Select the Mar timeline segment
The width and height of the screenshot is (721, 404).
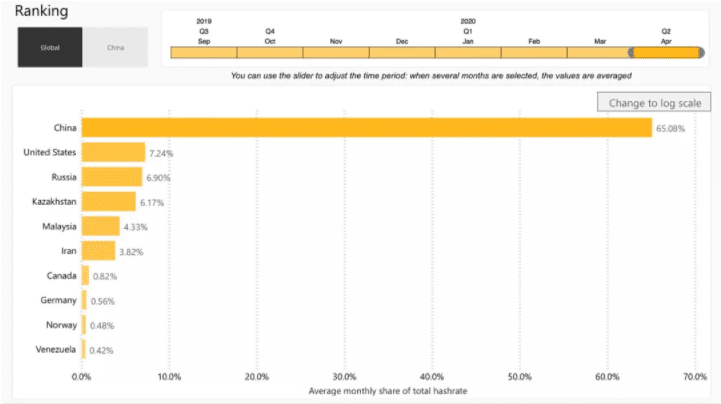(x=598, y=52)
